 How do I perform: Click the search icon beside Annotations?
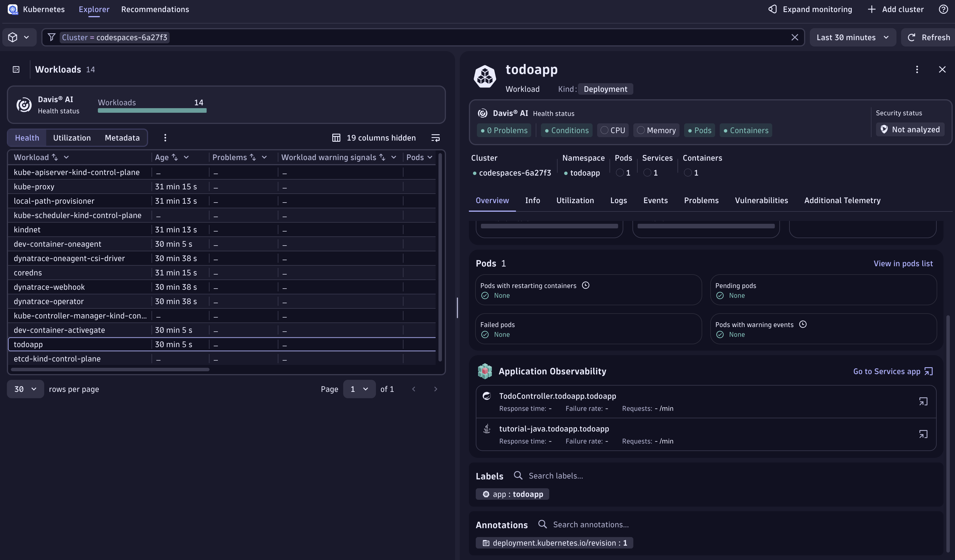[x=542, y=524]
